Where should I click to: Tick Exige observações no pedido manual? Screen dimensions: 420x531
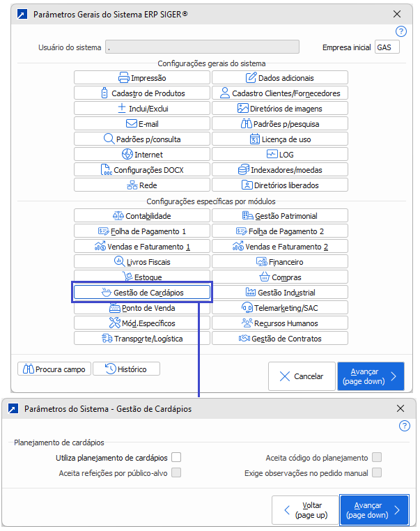(377, 472)
